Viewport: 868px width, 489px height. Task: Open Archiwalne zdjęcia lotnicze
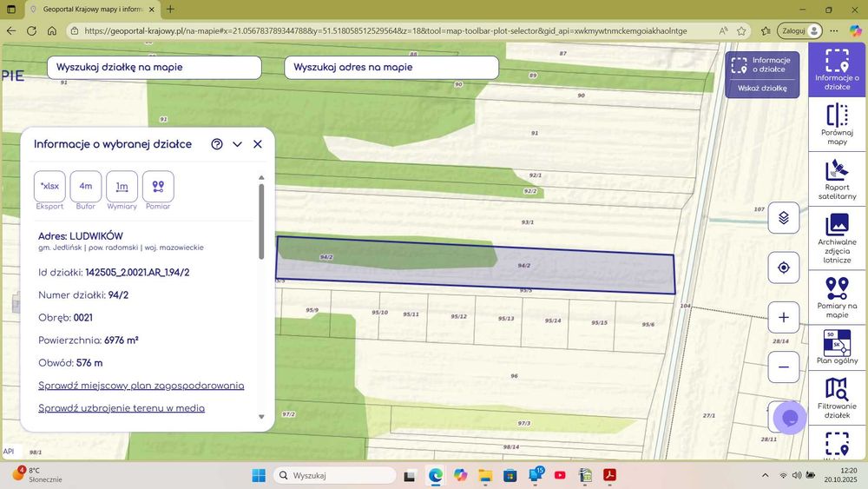point(837,236)
